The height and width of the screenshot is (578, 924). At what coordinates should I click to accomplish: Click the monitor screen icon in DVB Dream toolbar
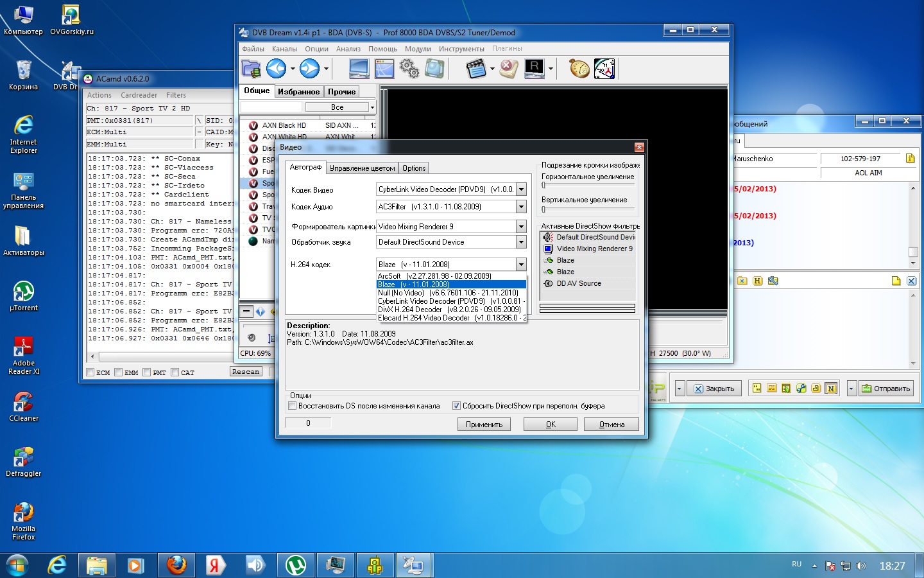click(x=359, y=68)
